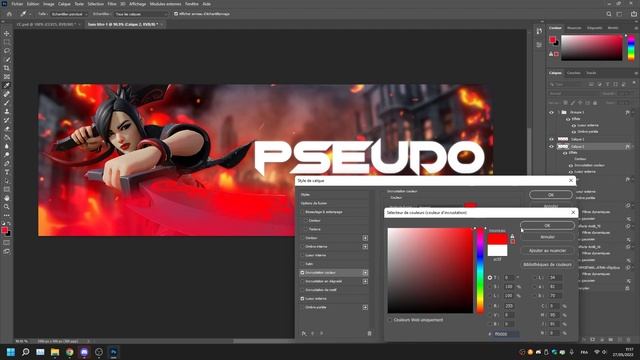Hide the Calque 2 layer
Viewport: 640px width, 360px height.
pyautogui.click(x=551, y=147)
